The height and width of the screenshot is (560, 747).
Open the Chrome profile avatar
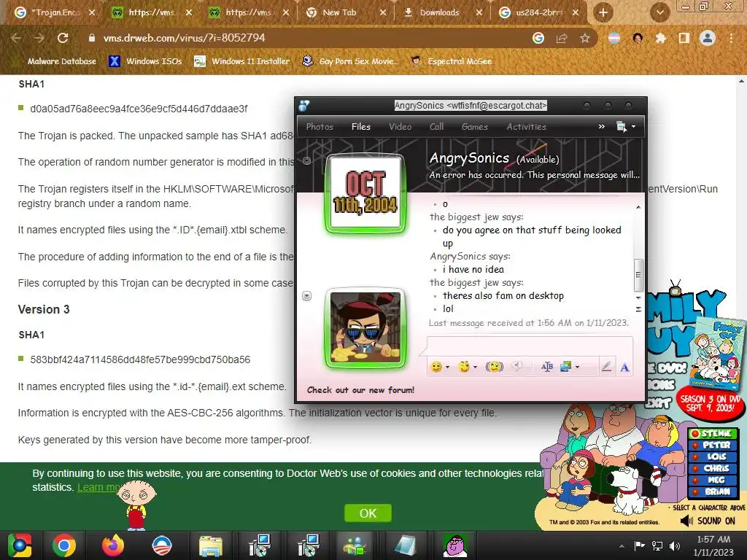[x=708, y=38]
